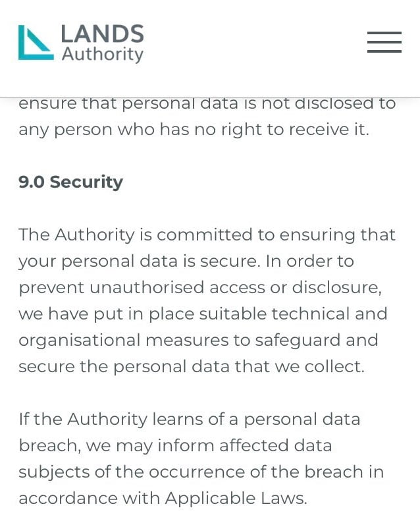Open the hamburger navigation menu
Viewport: 420px width, 527px height.
tap(384, 42)
